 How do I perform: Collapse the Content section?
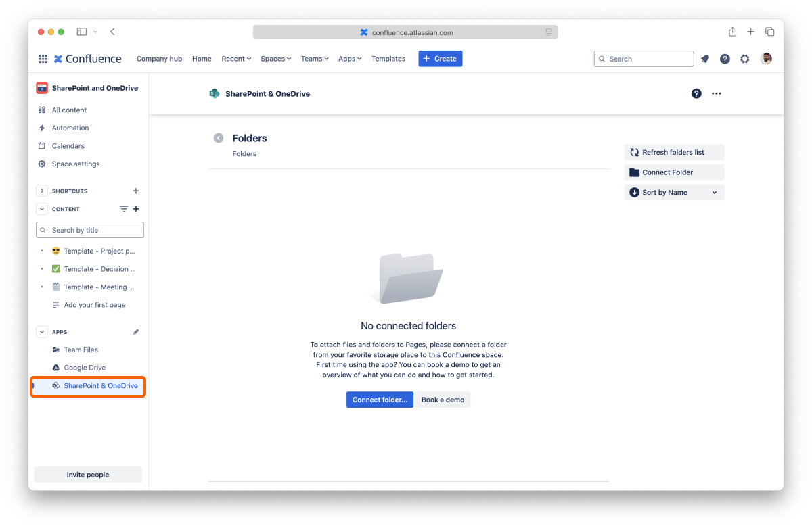(42, 209)
